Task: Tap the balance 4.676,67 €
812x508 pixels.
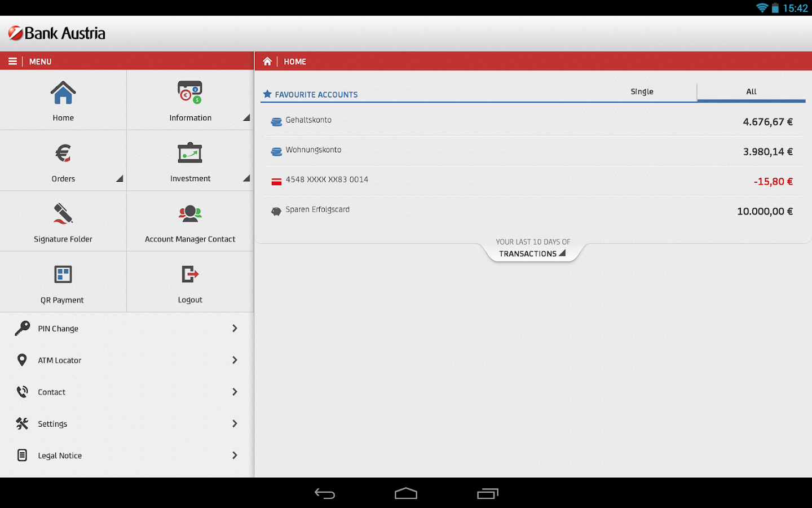Action: point(767,122)
